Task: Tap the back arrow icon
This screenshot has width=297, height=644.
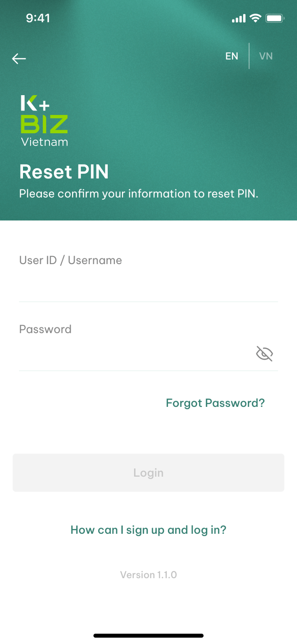Action: click(19, 59)
